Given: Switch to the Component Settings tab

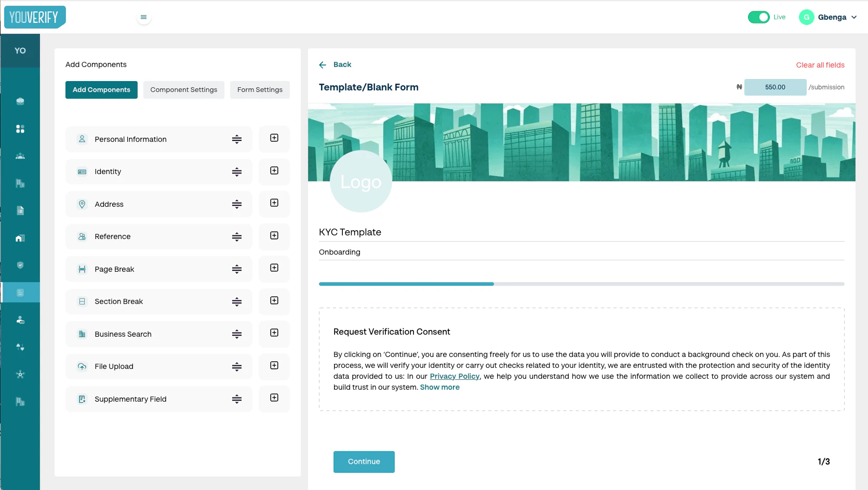Looking at the screenshot, I should (183, 89).
